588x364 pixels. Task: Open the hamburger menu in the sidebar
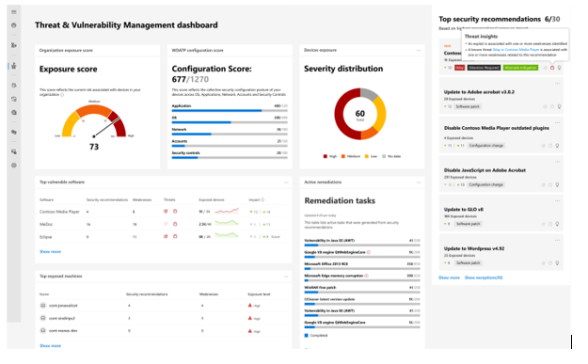pyautogui.click(x=14, y=12)
